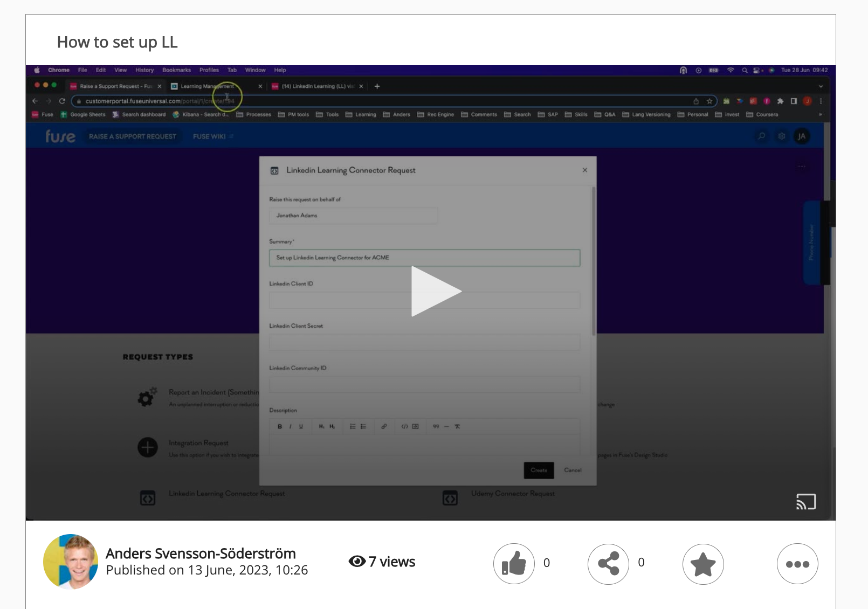Image resolution: width=868 pixels, height=609 pixels.
Task: Open Fuse search using the magnifier icon
Action: 761,136
